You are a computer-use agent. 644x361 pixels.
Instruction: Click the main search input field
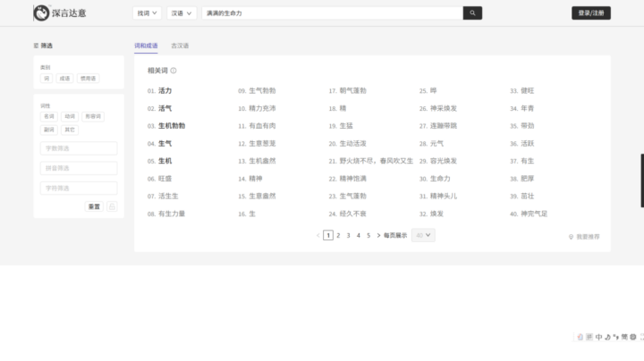click(332, 13)
